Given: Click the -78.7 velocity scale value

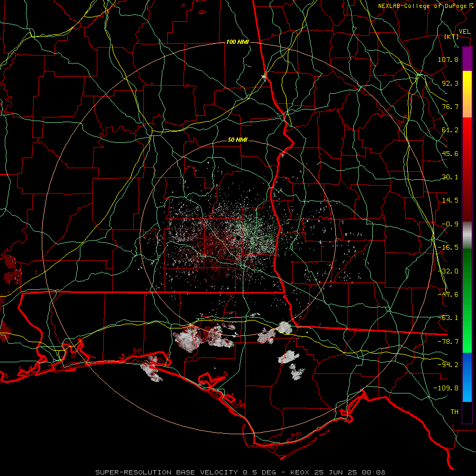Looking at the screenshot, I should (448, 342).
